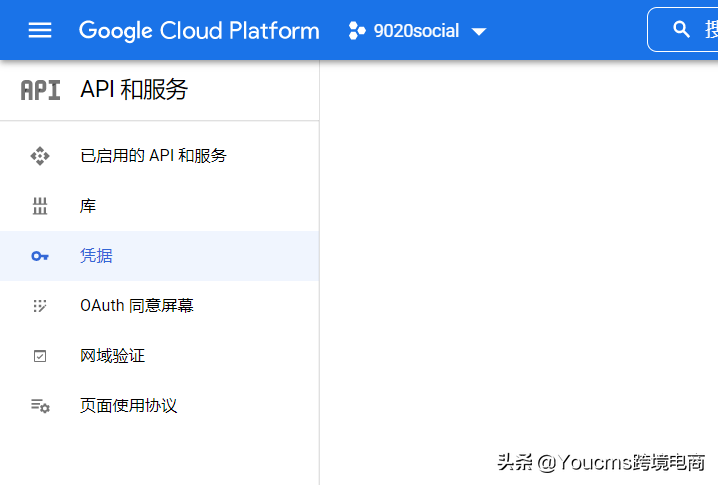This screenshot has height=485, width=718.
Task: Open the 库 library menu item
Action: click(x=159, y=206)
